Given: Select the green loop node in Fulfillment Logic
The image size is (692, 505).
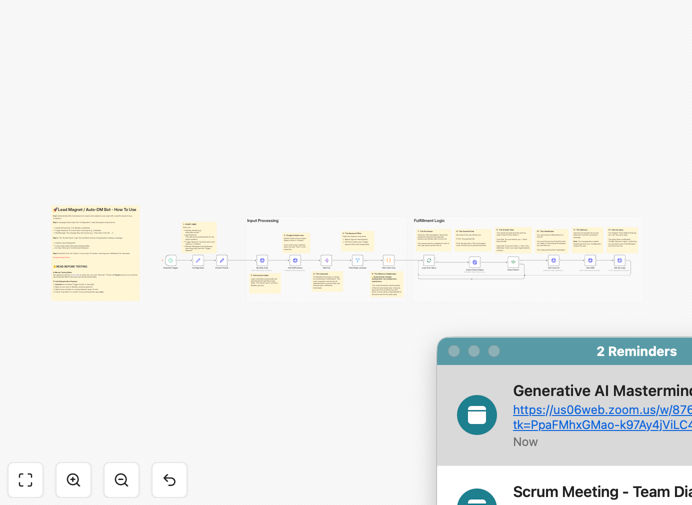Looking at the screenshot, I should click(429, 260).
